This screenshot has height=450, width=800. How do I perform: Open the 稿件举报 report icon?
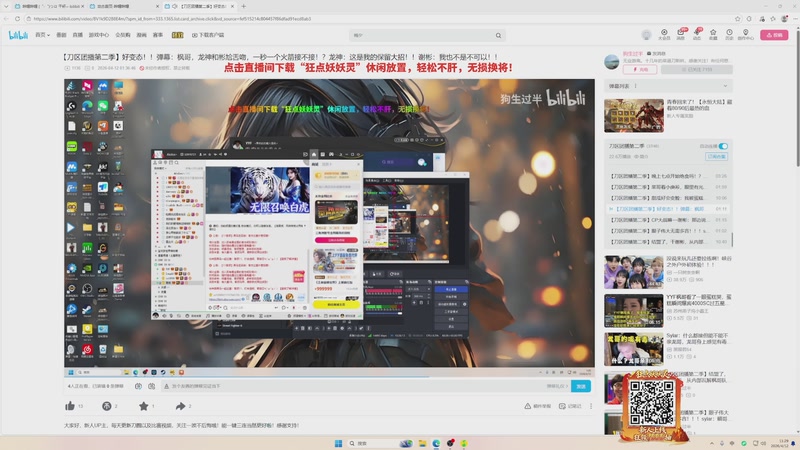[x=538, y=406]
